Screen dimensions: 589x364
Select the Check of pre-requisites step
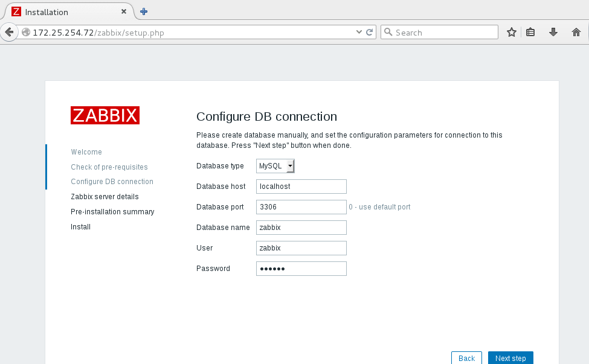point(109,167)
